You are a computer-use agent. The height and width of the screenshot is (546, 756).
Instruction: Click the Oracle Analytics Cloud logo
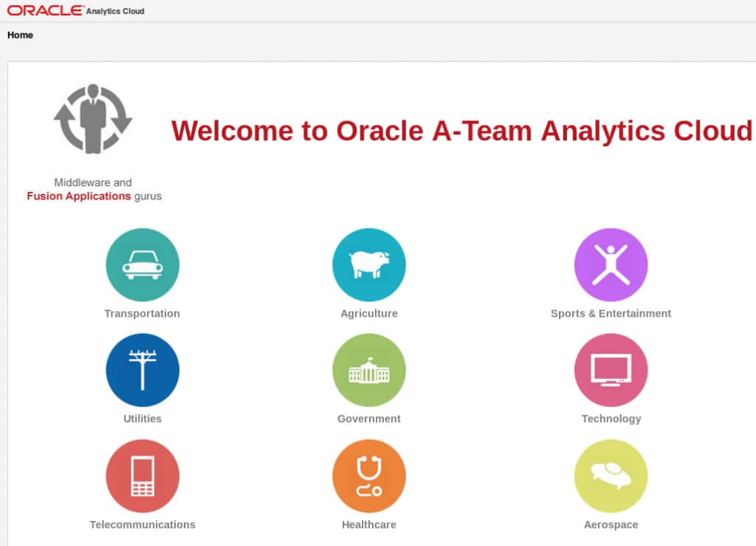pyautogui.click(x=44, y=10)
